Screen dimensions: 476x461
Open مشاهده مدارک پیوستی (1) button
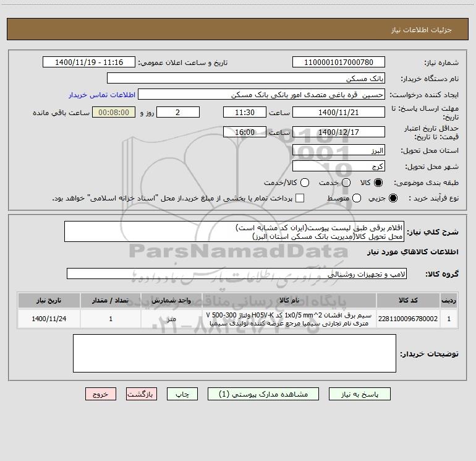click(263, 394)
